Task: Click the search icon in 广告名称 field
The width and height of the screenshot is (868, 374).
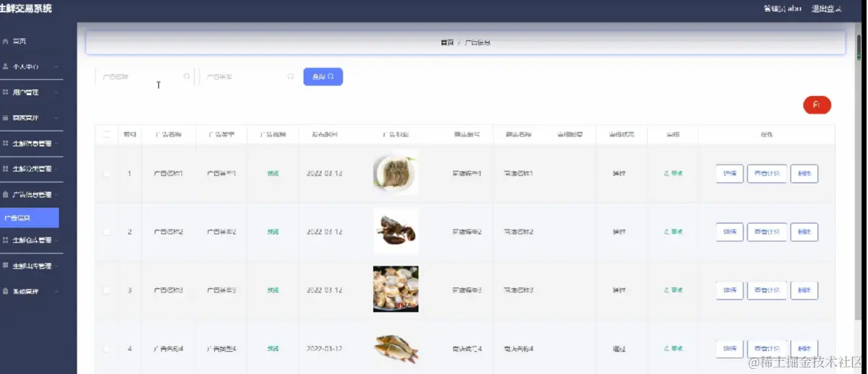Action: 187,76
